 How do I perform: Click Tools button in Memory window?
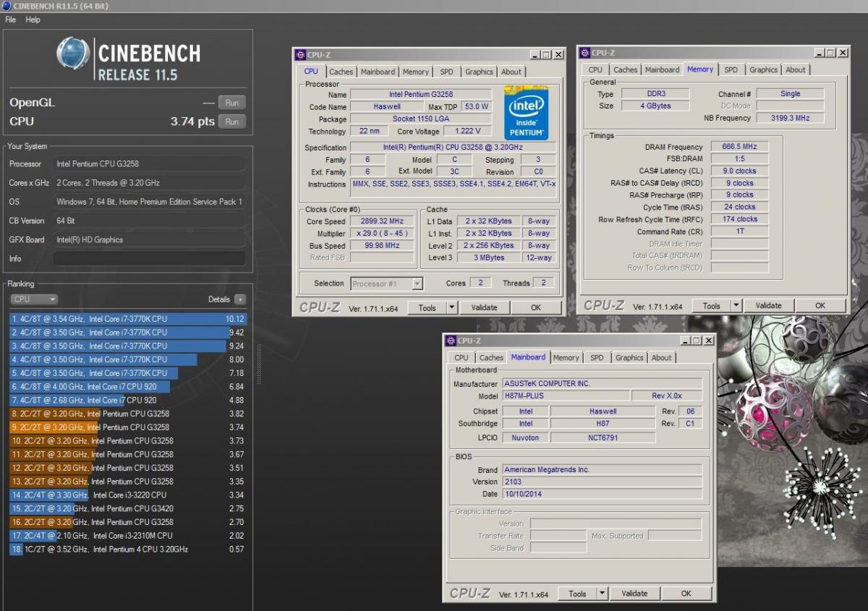click(x=712, y=306)
